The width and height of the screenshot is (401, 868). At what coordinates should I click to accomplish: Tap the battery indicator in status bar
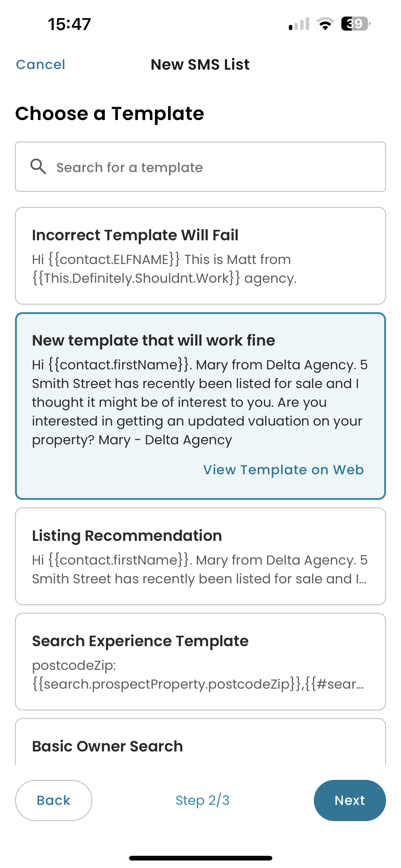355,23
